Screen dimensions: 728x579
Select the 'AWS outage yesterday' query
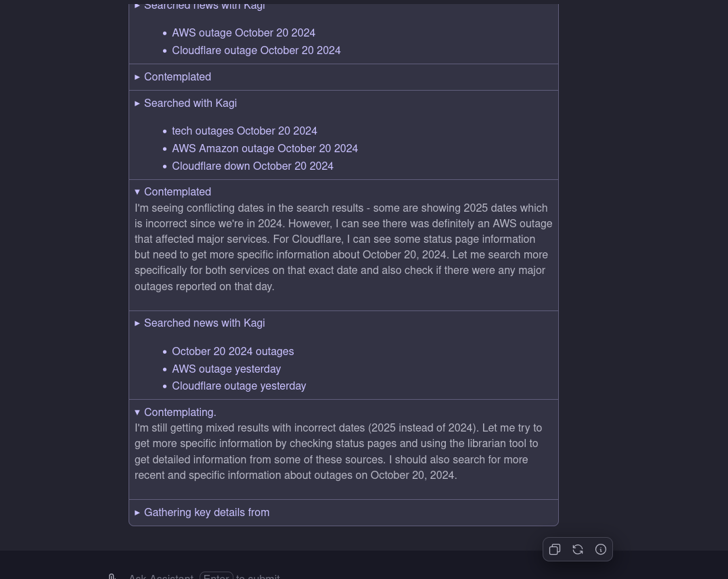click(x=226, y=369)
